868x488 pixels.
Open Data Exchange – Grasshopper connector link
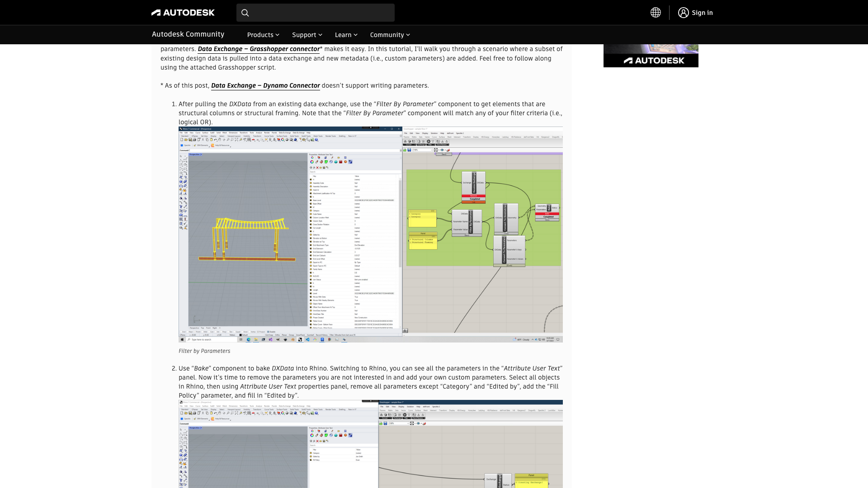tap(259, 49)
